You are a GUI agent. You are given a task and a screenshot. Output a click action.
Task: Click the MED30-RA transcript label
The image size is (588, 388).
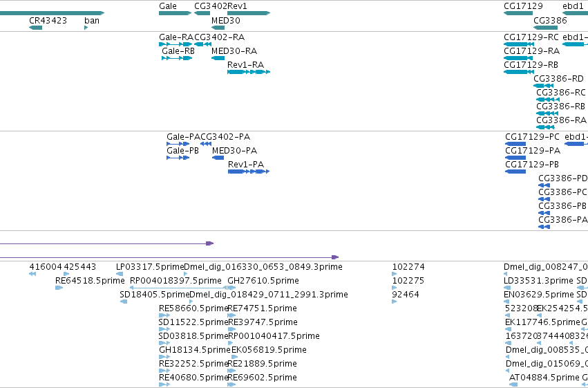pos(234,51)
